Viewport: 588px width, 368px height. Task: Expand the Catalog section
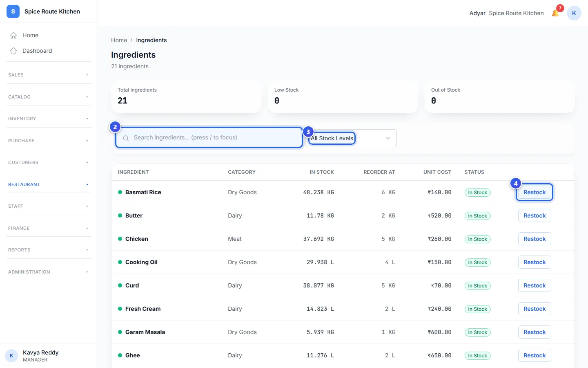point(49,97)
